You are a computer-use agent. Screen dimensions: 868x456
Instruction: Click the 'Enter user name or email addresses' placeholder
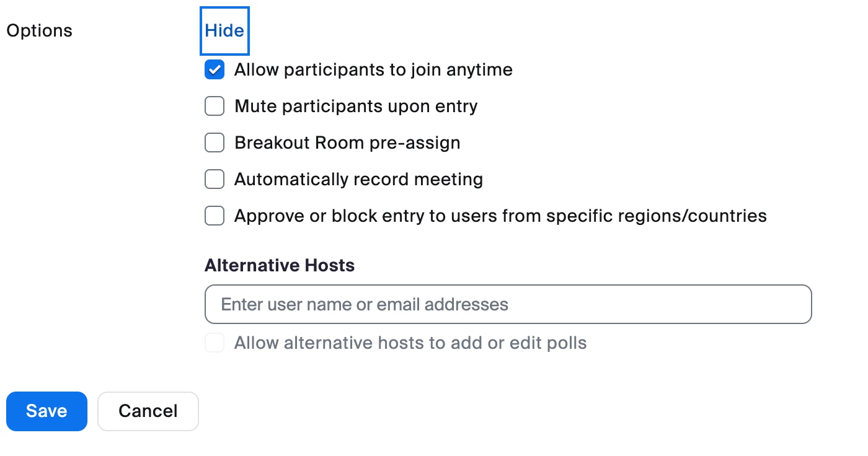(x=365, y=304)
